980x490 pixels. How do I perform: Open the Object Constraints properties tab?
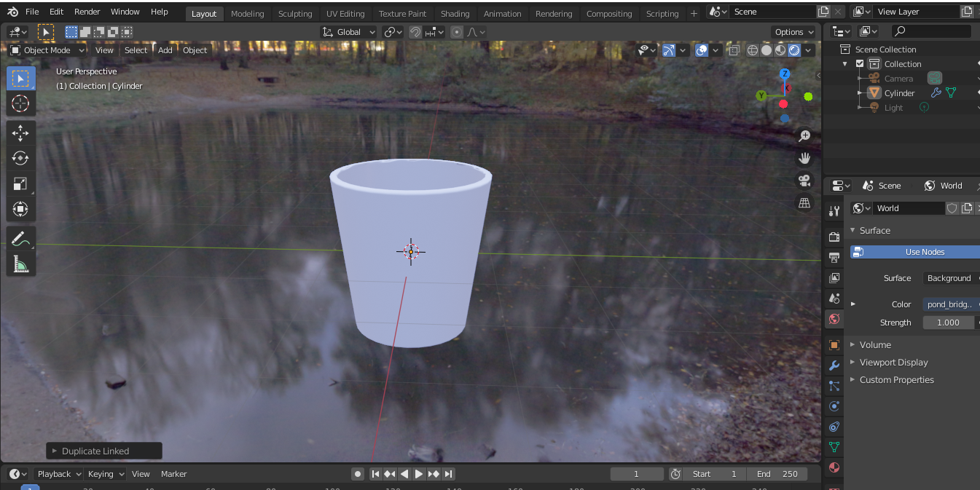pyautogui.click(x=834, y=427)
